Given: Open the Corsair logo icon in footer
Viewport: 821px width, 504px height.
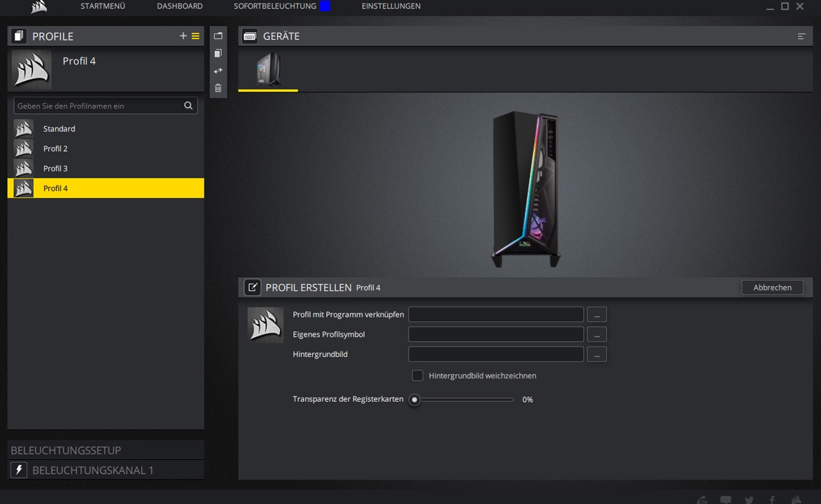Looking at the screenshot, I should point(797,500).
